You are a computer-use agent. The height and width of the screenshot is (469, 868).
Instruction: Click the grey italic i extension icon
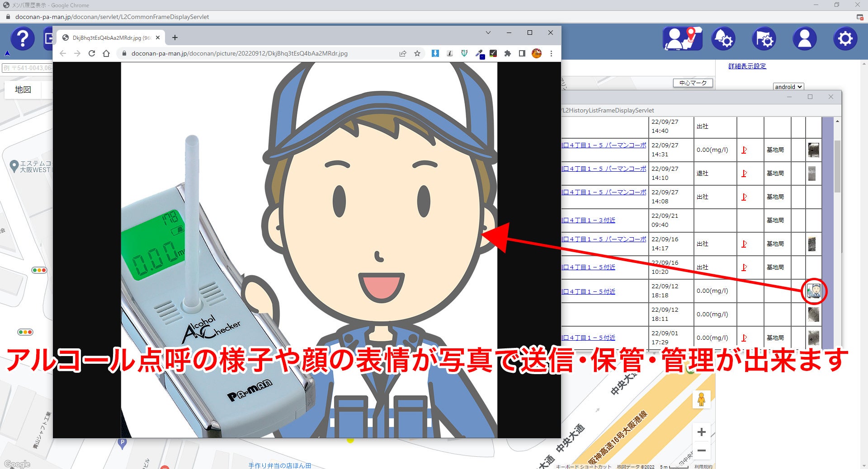tap(450, 53)
